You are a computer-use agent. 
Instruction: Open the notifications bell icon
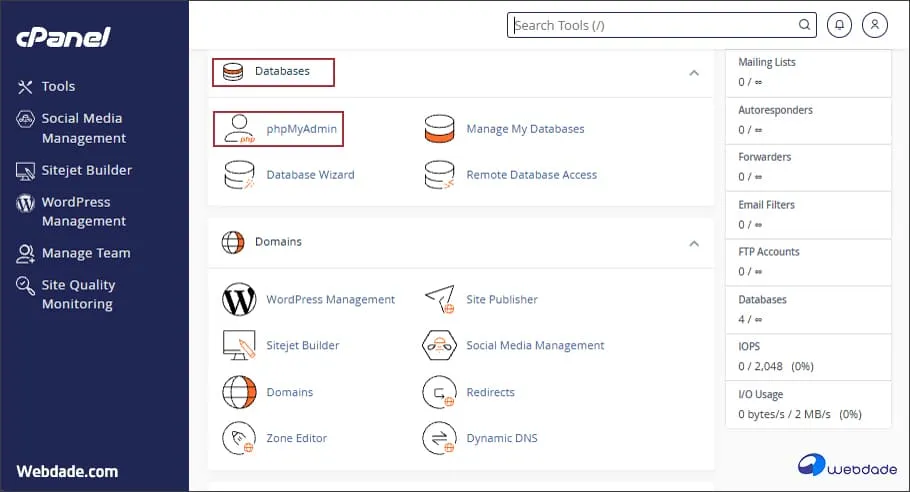pyautogui.click(x=839, y=25)
